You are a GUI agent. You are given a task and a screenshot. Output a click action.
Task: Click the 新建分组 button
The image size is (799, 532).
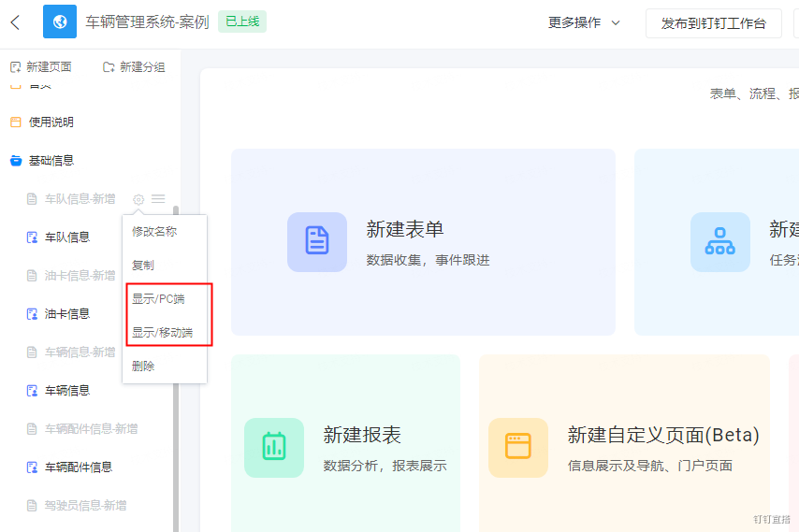point(134,67)
